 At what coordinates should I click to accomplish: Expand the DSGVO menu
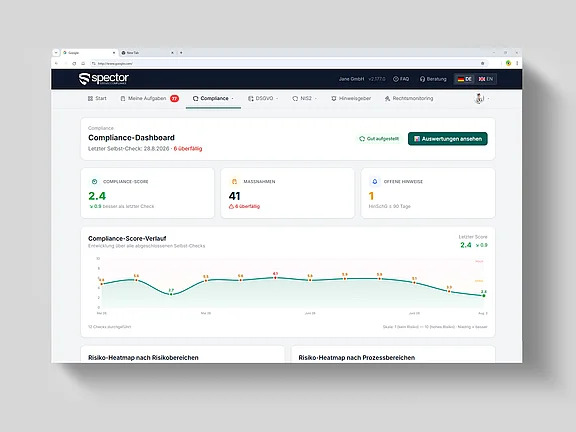point(263,98)
